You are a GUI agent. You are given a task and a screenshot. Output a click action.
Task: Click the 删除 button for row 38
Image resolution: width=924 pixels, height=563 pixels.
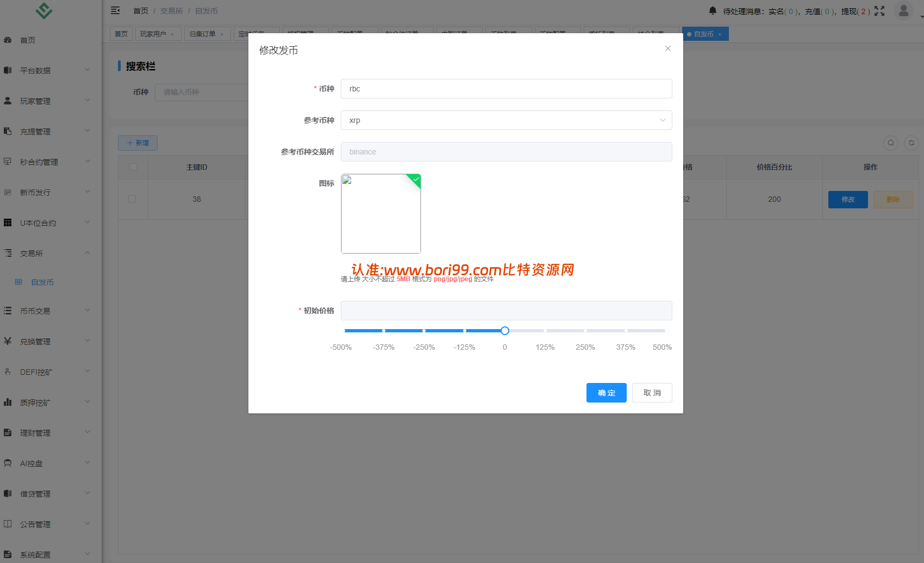pyautogui.click(x=893, y=200)
